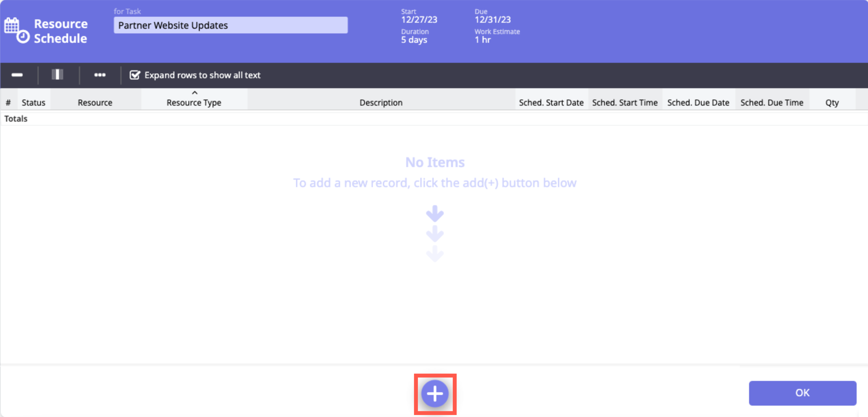Click the minus delete-row toolbar icon

17,75
